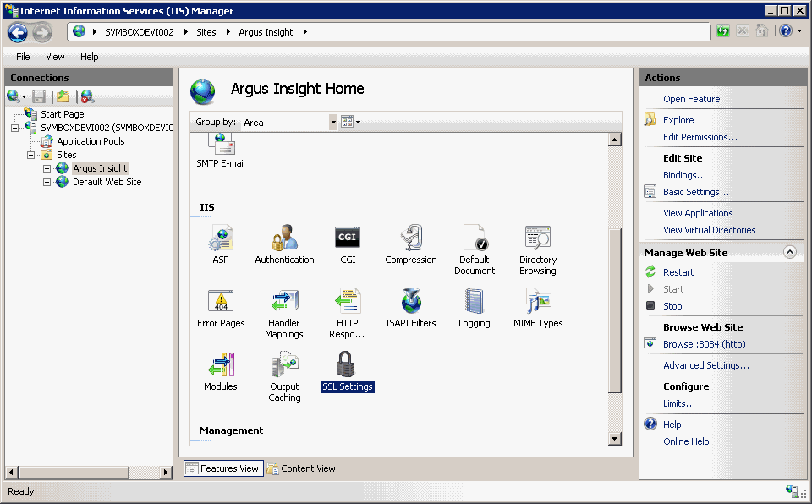812x504 pixels.
Task: Open the Default Document feature
Action: [475, 249]
